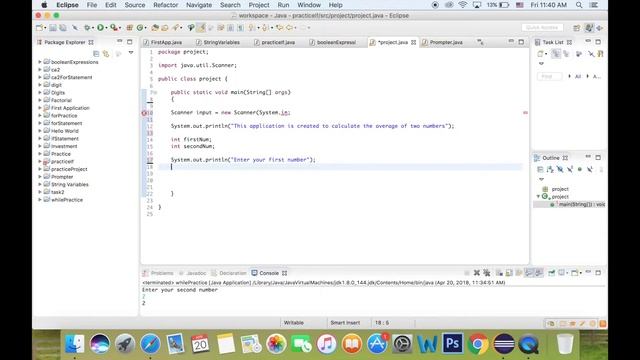This screenshot has height=360, width=640.
Task: Click the Pin Console icon
Action: (x=551, y=273)
